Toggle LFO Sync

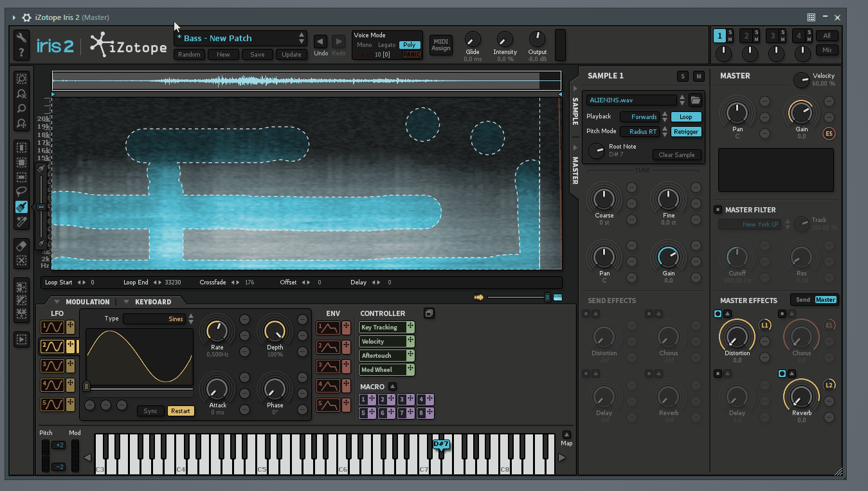pos(150,411)
